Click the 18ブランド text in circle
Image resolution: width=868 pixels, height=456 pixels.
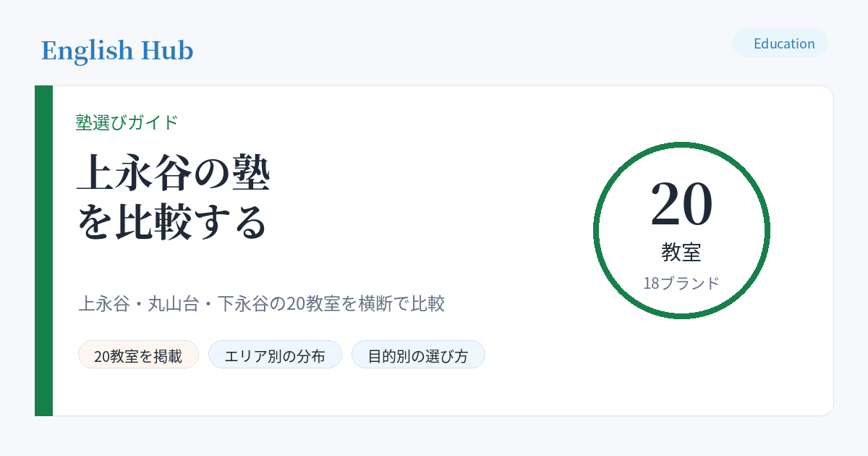[681, 283]
